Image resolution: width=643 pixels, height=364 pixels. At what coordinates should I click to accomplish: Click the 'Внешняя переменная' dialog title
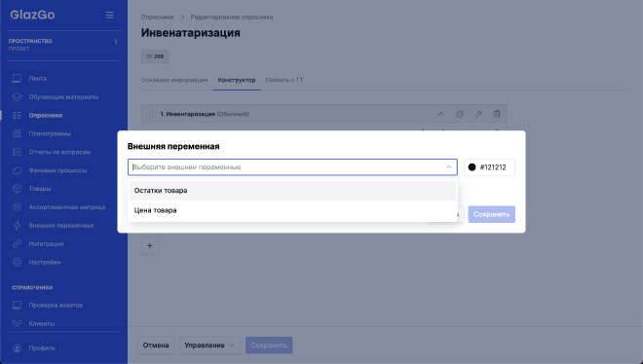(x=173, y=146)
